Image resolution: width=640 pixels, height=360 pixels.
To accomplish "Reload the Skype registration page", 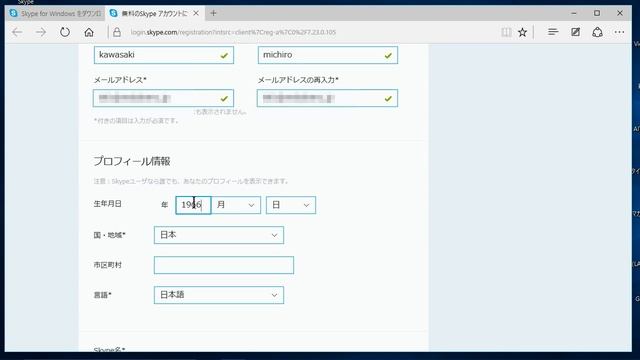I will point(65,32).
